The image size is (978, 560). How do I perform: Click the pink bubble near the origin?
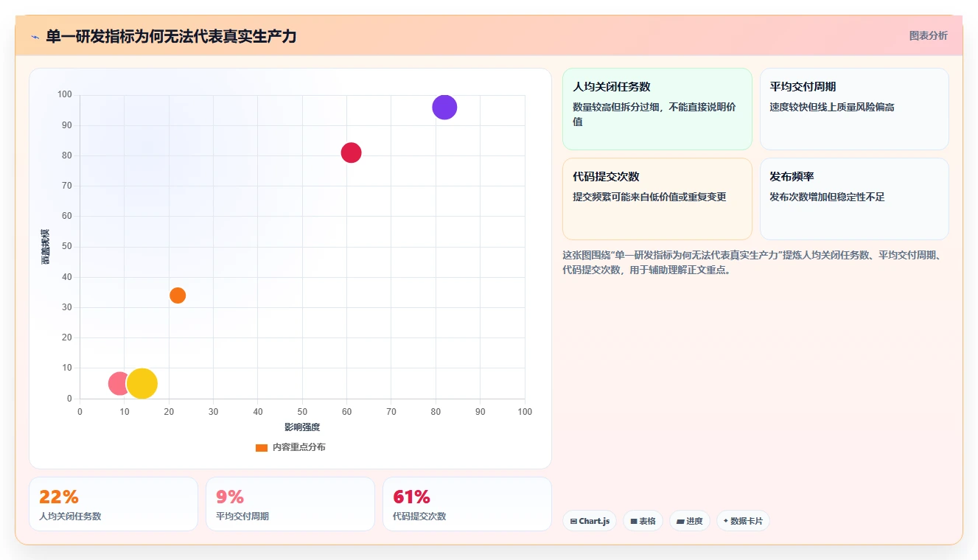(x=118, y=383)
